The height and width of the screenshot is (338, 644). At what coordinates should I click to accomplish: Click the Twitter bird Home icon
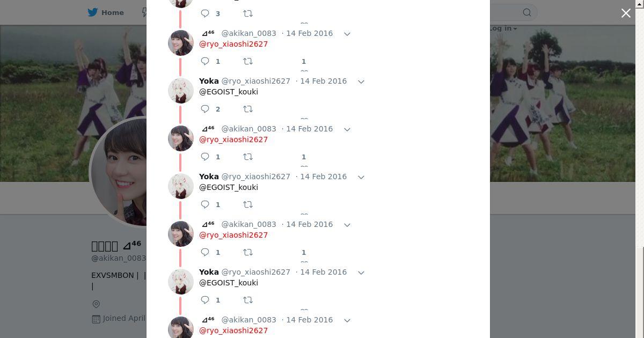point(93,12)
